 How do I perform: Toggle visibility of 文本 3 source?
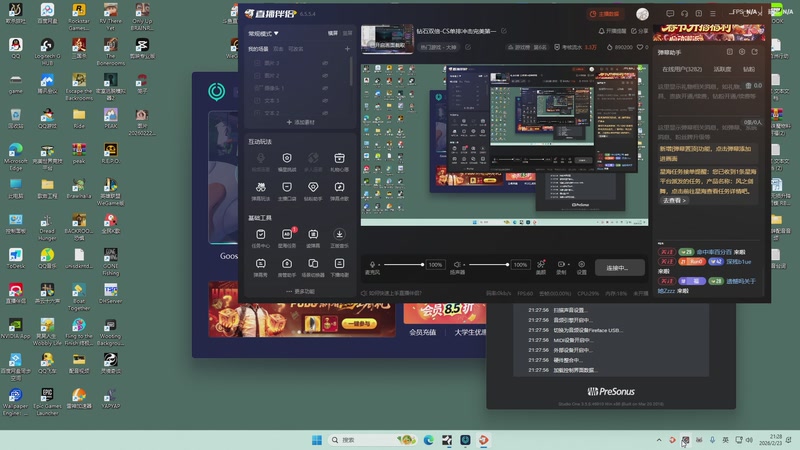(325, 101)
